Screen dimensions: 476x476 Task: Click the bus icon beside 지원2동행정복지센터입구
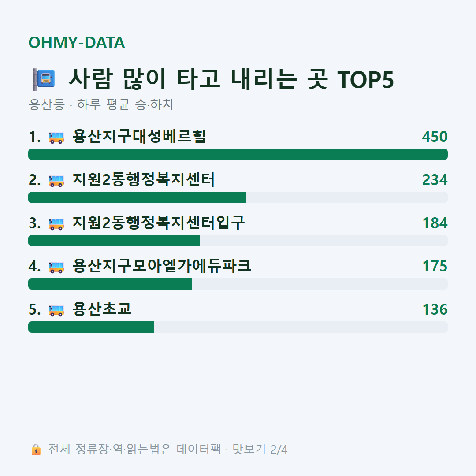(x=56, y=224)
